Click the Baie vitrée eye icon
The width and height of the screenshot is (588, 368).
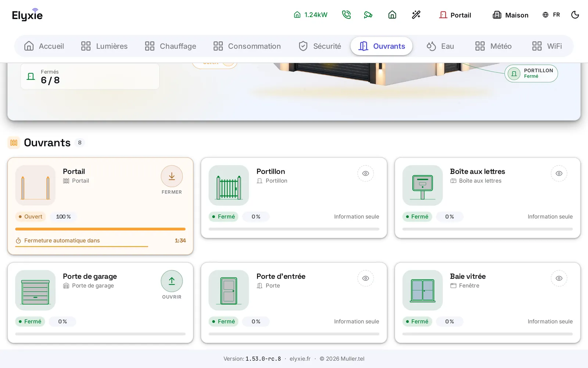(x=559, y=278)
